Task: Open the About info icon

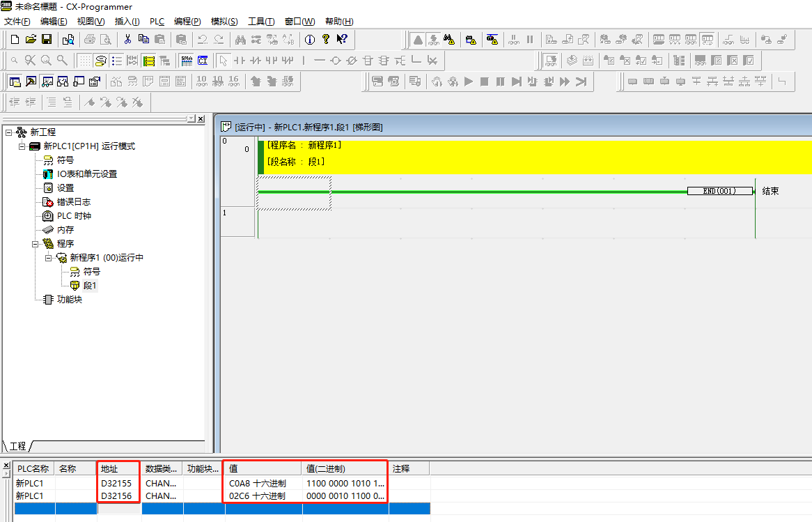Action: pyautogui.click(x=310, y=40)
